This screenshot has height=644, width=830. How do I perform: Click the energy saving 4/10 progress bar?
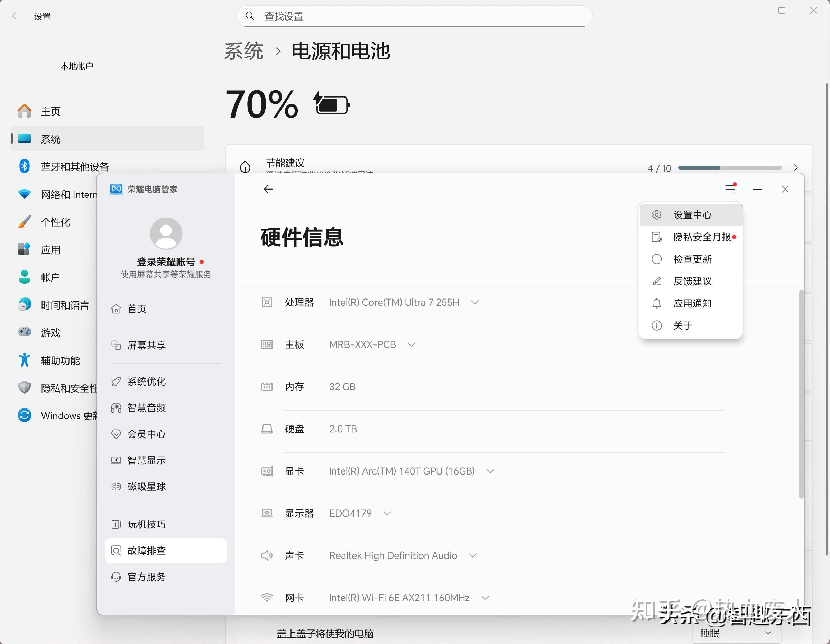click(x=730, y=168)
